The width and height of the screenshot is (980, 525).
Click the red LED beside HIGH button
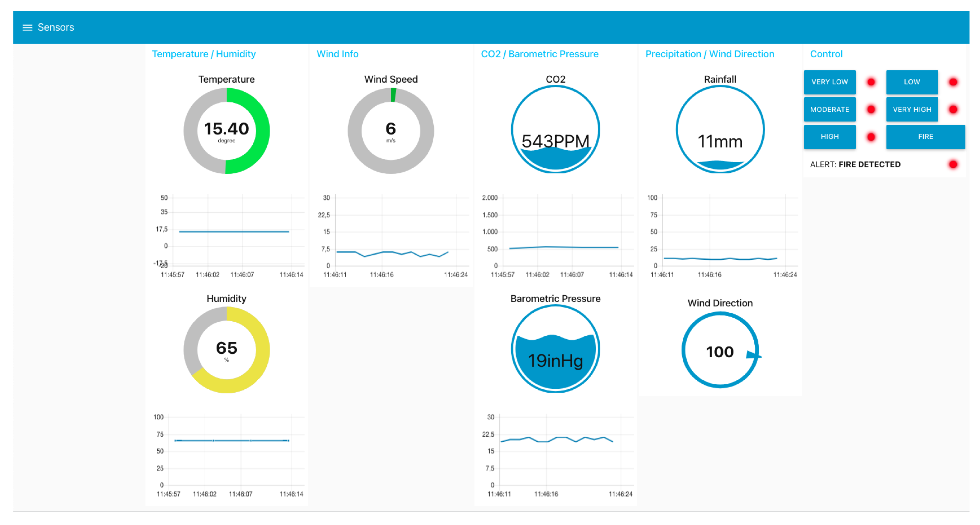[871, 137]
